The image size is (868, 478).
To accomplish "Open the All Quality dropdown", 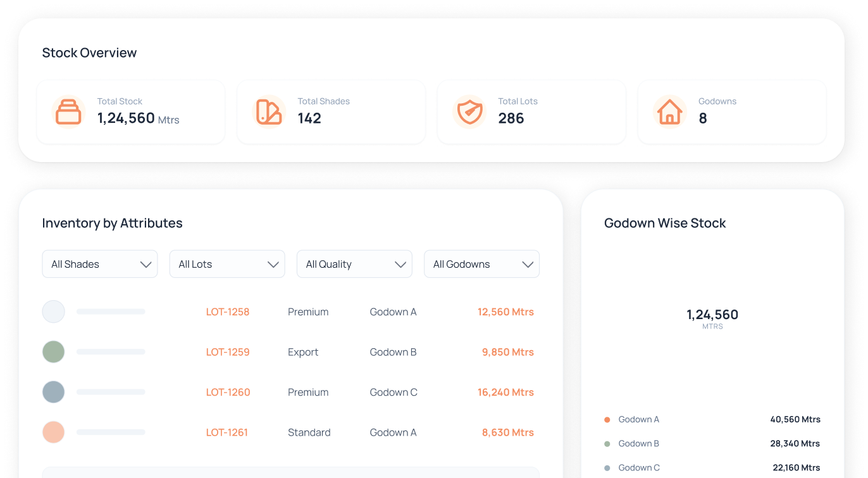I will 354,264.
